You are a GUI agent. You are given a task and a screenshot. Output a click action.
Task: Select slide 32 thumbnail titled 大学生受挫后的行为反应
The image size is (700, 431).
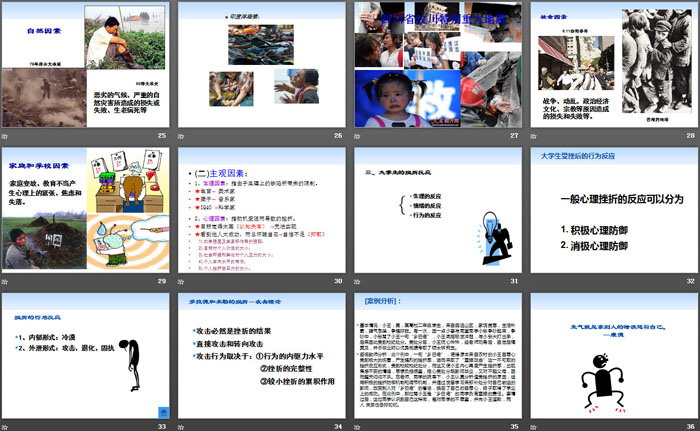coord(614,210)
